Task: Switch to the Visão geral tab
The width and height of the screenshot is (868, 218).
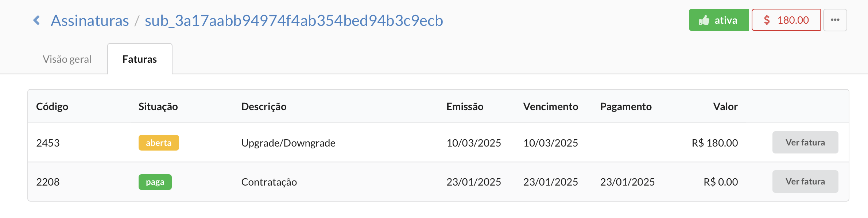Action: tap(67, 59)
